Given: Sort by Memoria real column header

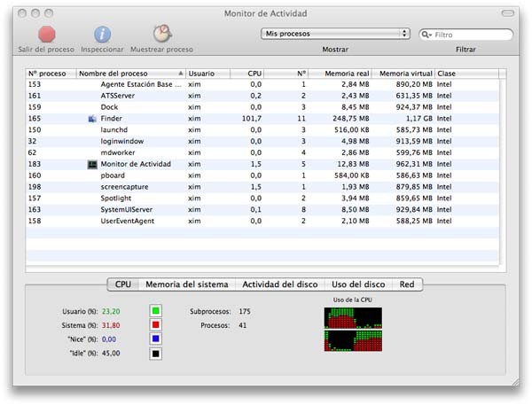Looking at the screenshot, I should tap(340, 74).
